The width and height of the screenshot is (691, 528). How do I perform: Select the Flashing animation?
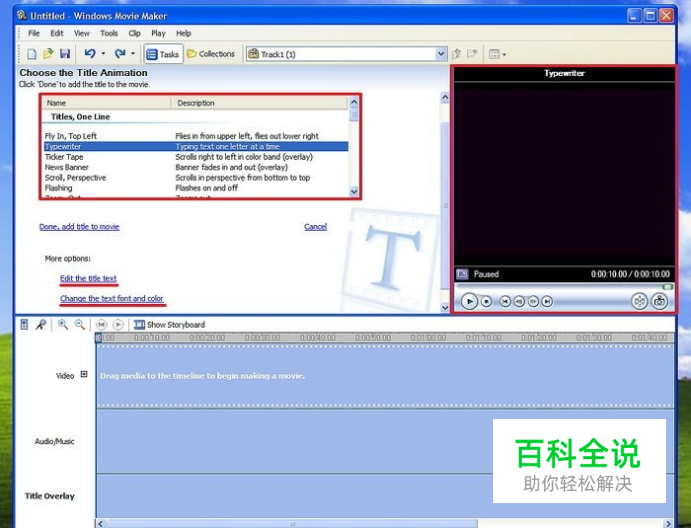(x=196, y=188)
